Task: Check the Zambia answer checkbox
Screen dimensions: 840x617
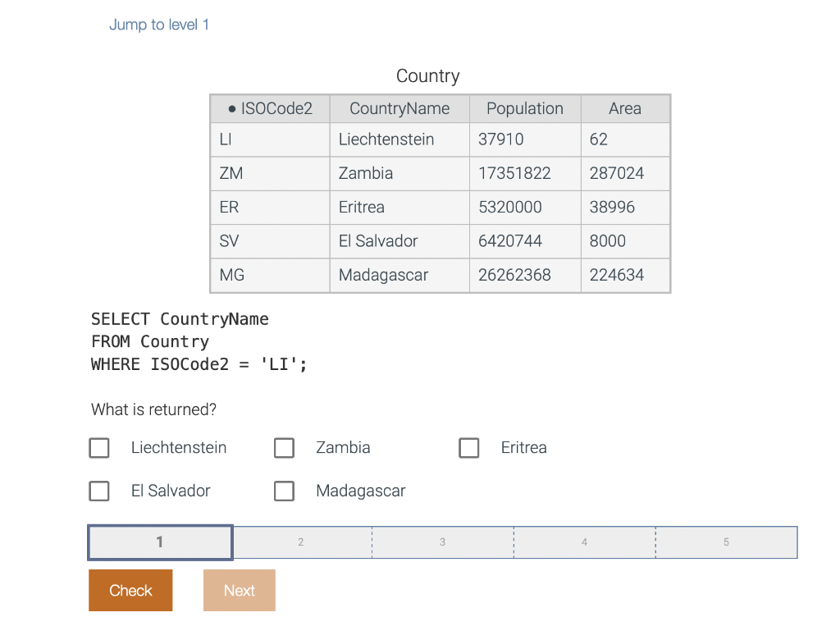Action: [284, 448]
